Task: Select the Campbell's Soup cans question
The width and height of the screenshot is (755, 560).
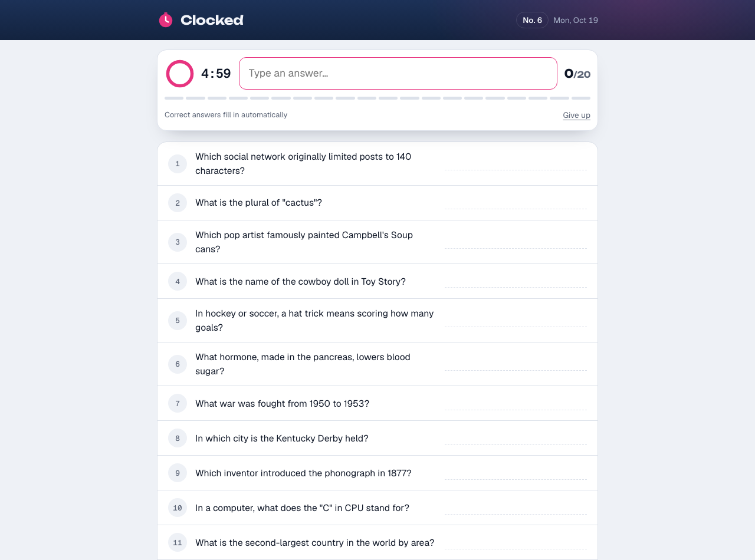Action: [377, 242]
